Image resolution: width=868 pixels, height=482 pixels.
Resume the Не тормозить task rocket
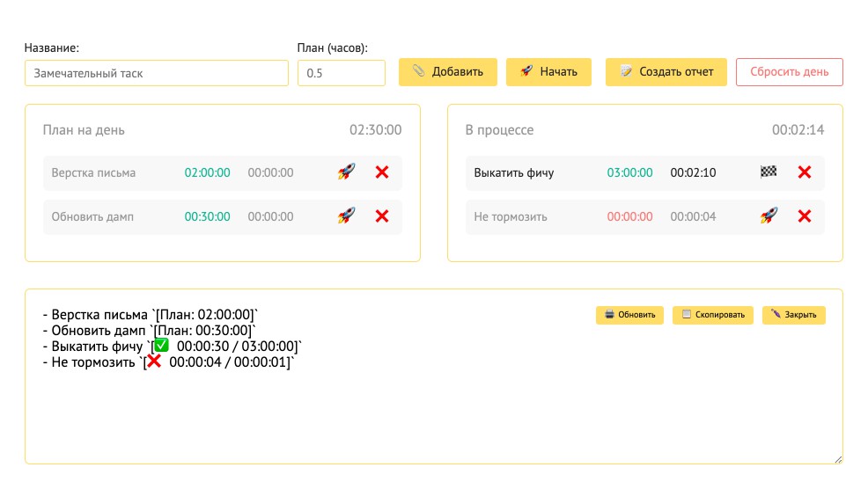769,215
